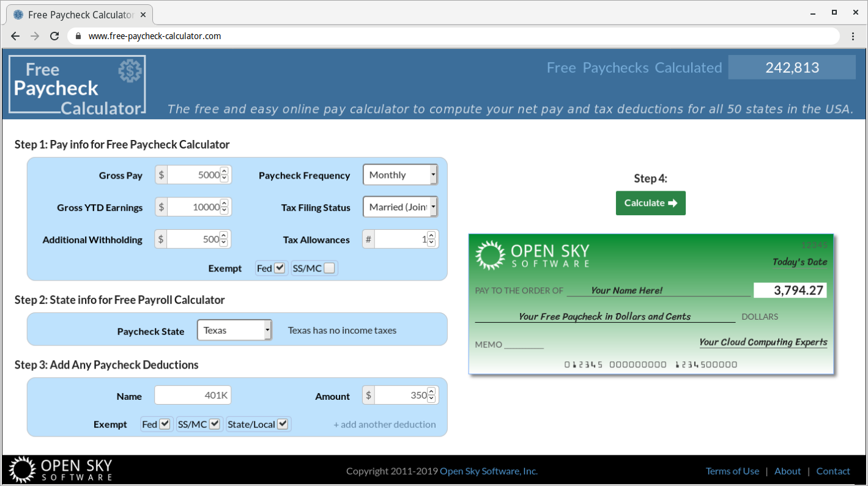Open the browser three-dot menu
Viewport: 868px width, 486px height.
click(854, 36)
